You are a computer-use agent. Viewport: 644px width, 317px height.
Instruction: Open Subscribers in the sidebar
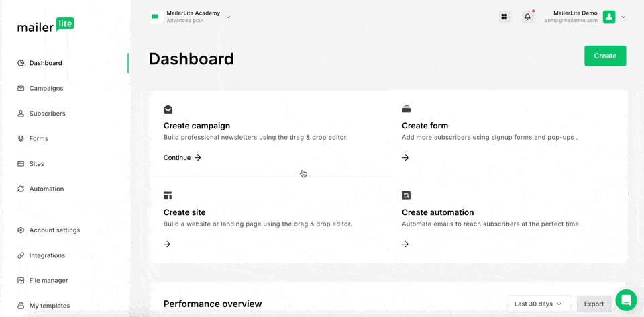(47, 114)
